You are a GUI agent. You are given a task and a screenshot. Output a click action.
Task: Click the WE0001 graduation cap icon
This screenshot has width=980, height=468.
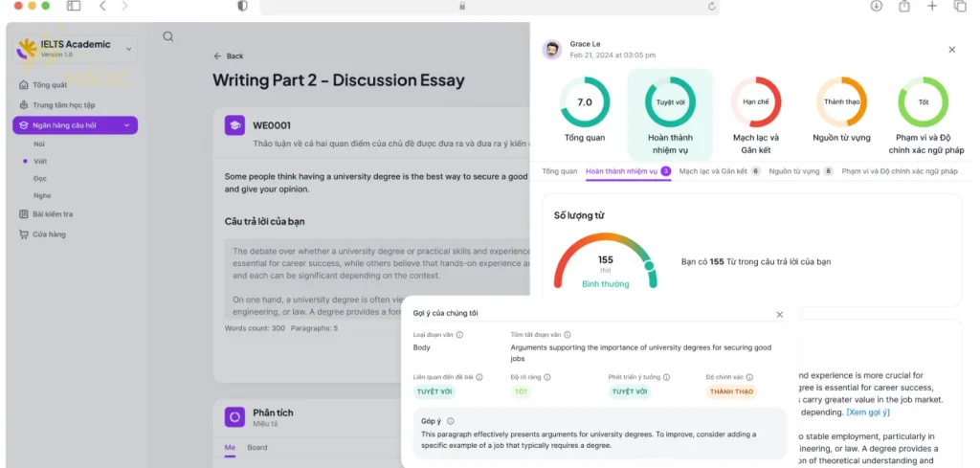click(234, 125)
